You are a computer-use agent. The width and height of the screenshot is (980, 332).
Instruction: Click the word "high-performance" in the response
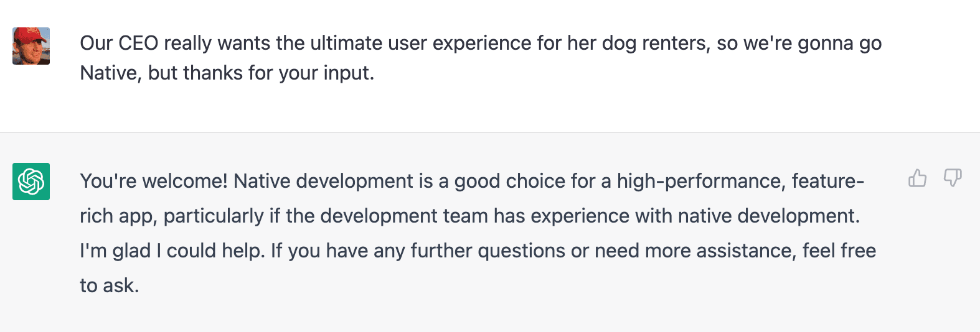[x=701, y=181]
